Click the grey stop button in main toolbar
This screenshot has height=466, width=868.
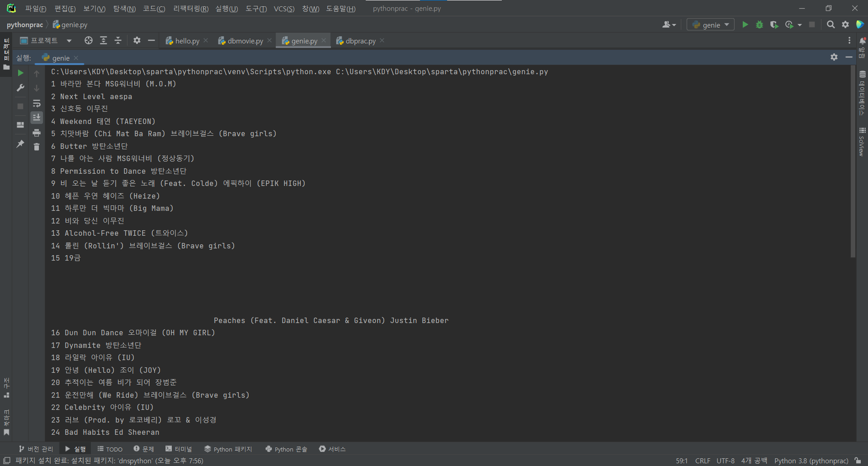pos(812,24)
